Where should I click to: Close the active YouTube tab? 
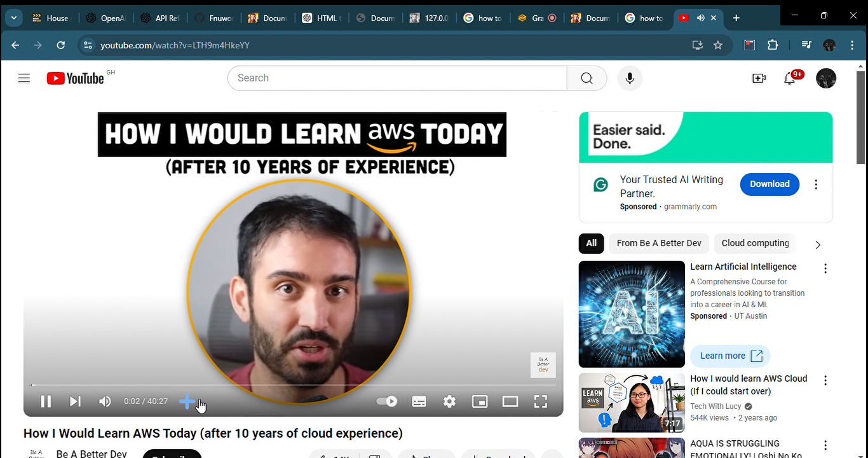[714, 18]
